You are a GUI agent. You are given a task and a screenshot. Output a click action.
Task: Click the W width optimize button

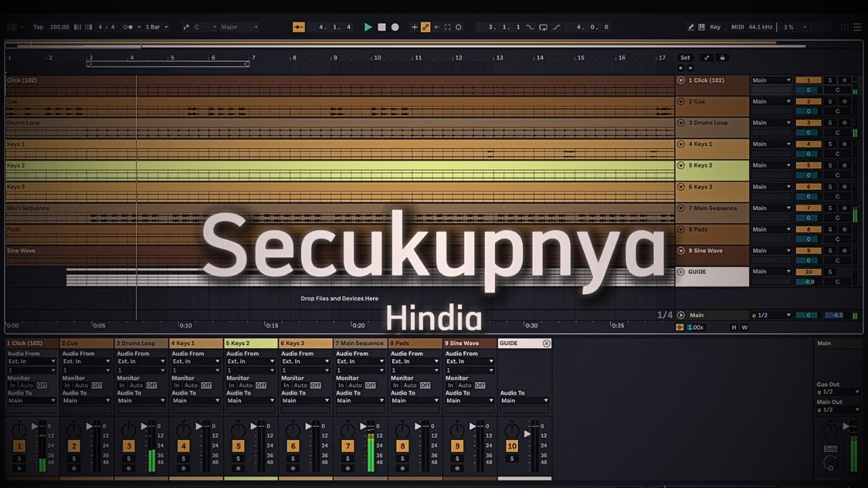point(745,327)
